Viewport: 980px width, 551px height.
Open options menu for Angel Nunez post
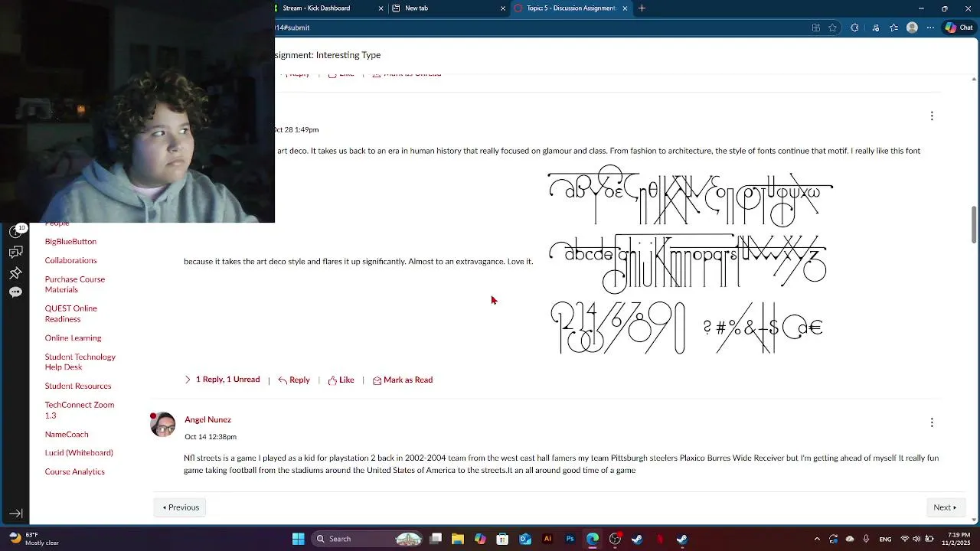932,422
